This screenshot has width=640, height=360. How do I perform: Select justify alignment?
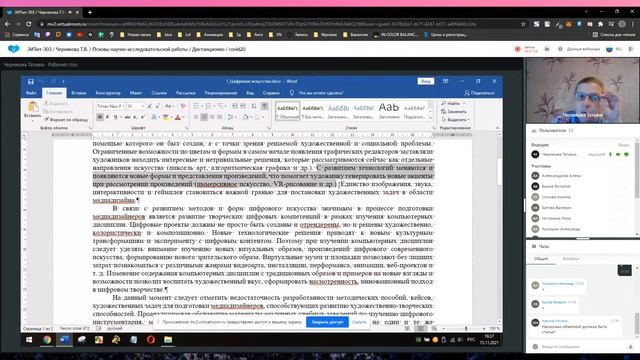[x=220, y=117]
